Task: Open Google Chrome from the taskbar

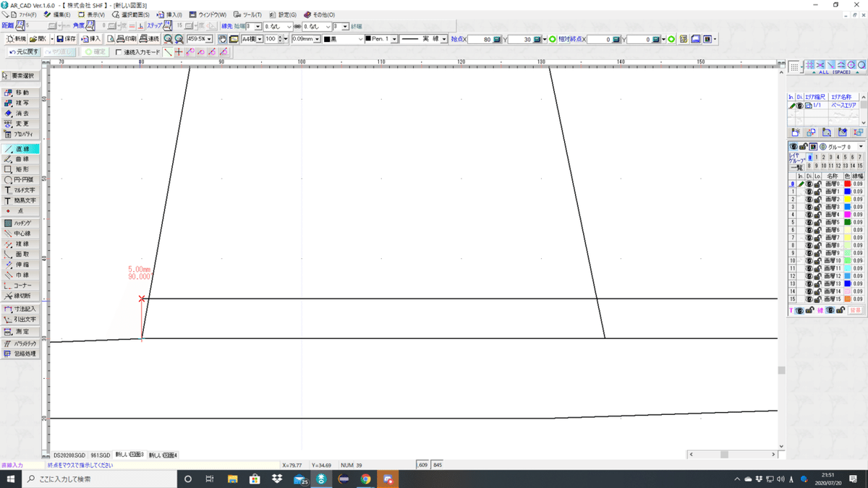Action: 364,479
